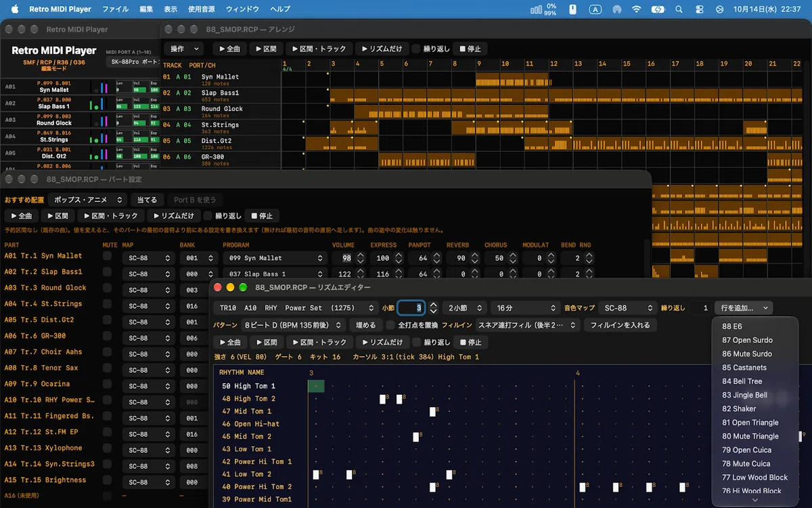812x508 pixels.
Task: Open MAP dropdown for A04 St.Strings
Action: pos(148,306)
